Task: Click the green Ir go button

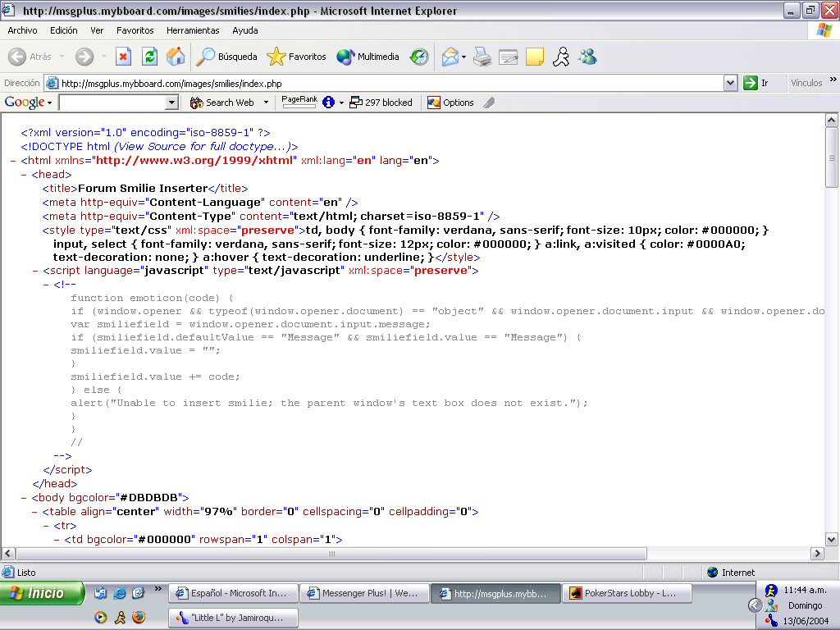Action: [x=756, y=83]
